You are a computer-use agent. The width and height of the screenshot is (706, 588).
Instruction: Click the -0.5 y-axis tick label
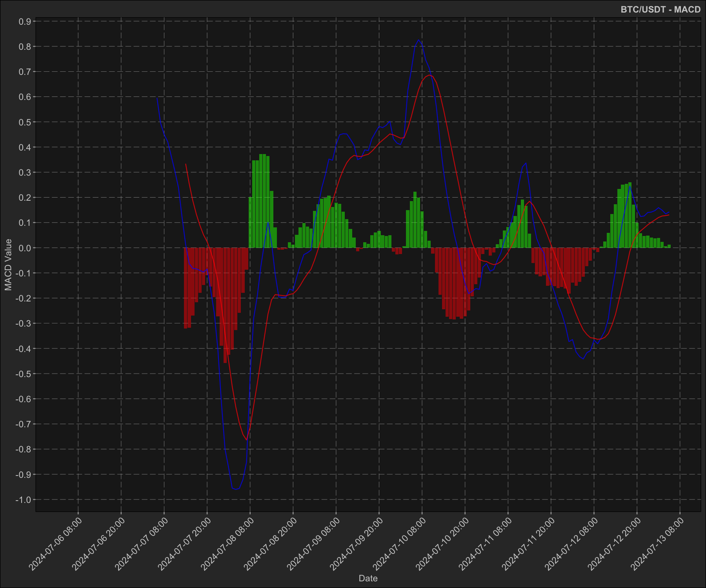click(23, 374)
